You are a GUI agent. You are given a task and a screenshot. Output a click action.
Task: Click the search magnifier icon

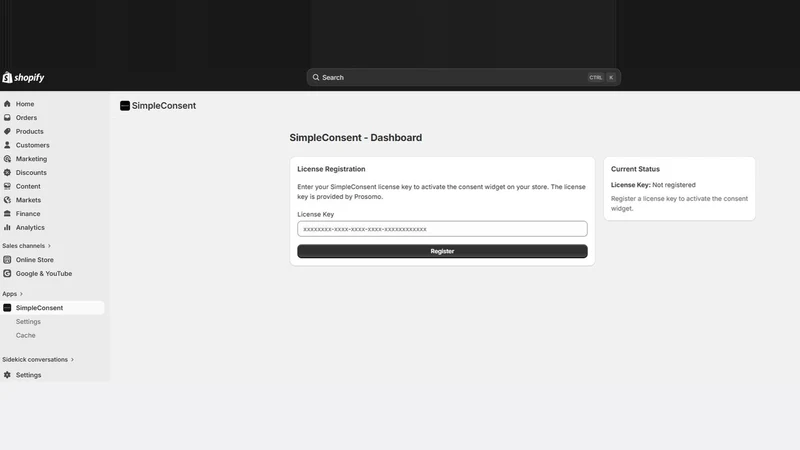[316, 78]
